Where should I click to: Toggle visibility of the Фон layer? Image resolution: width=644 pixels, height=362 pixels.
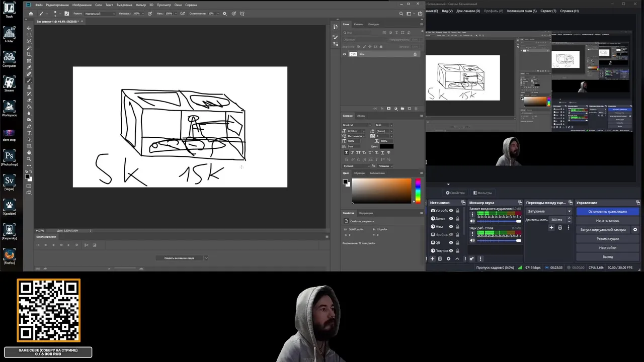pyautogui.click(x=345, y=54)
